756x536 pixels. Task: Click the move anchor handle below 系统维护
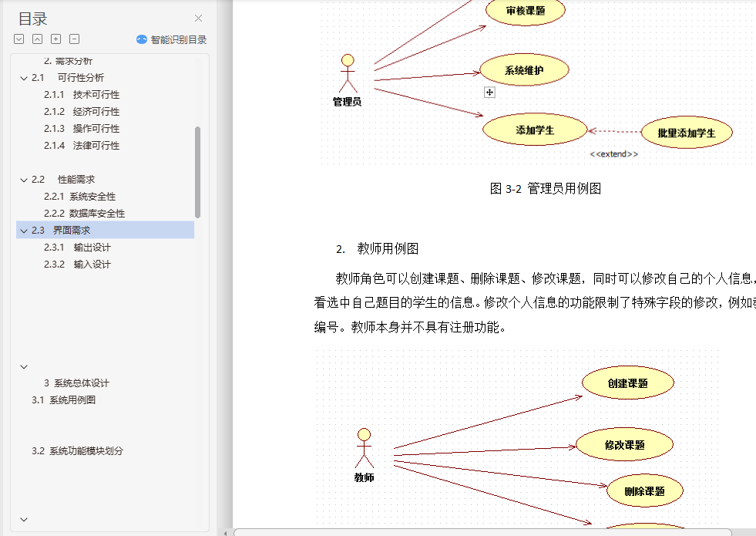click(x=489, y=92)
